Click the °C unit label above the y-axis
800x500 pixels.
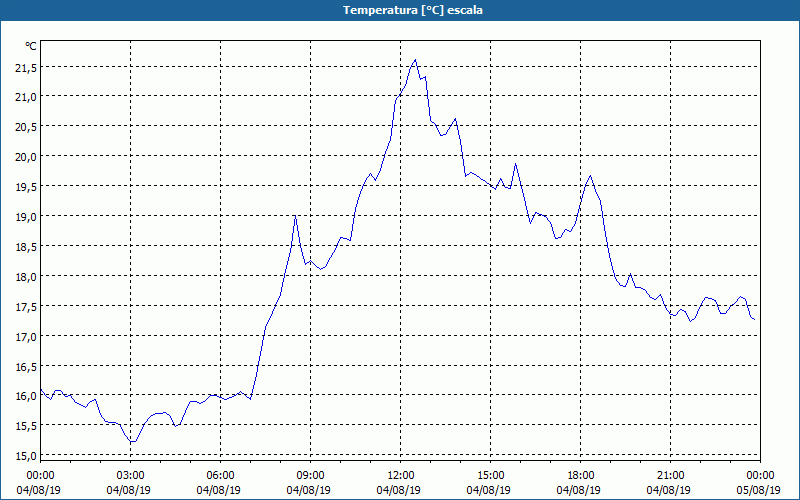[x=31, y=46]
